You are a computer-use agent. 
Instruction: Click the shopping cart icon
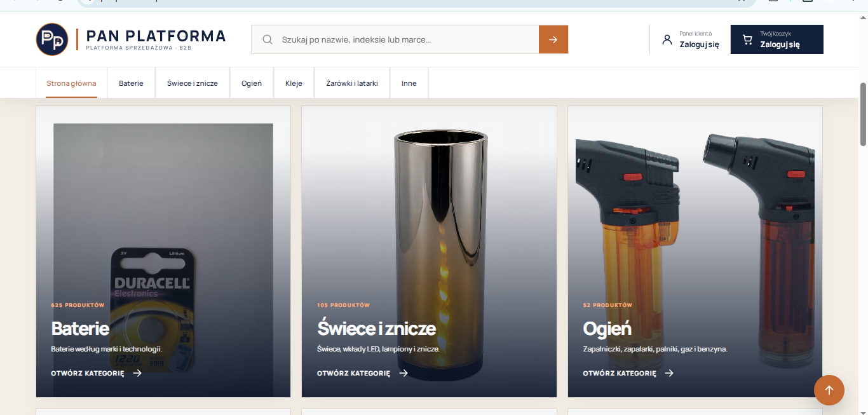coord(747,39)
